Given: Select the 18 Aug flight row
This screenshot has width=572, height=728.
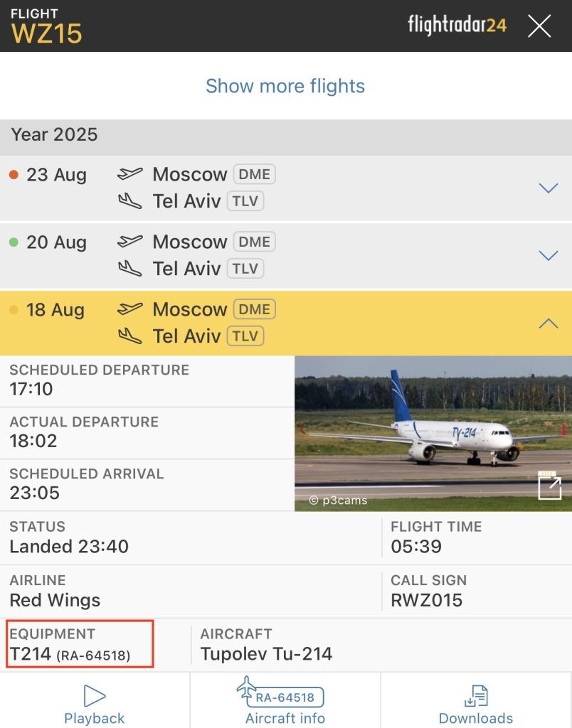Looking at the screenshot, I should click(286, 323).
